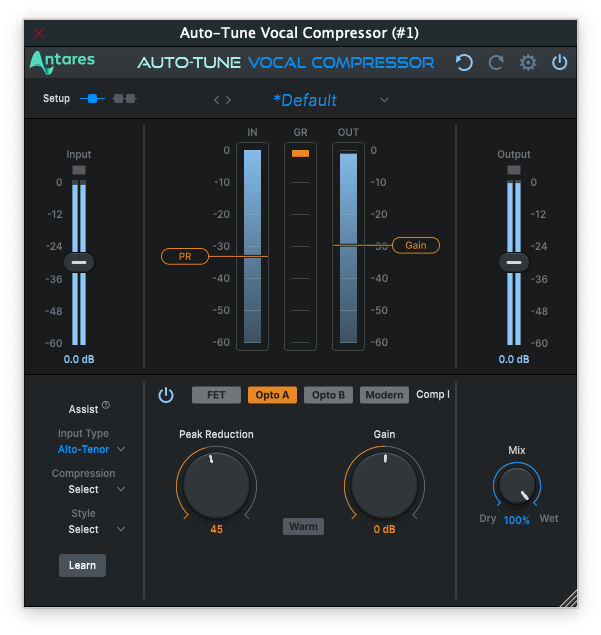Viewport: 601px width, 635px height.
Task: Select the Modern compressor model
Action: click(384, 395)
